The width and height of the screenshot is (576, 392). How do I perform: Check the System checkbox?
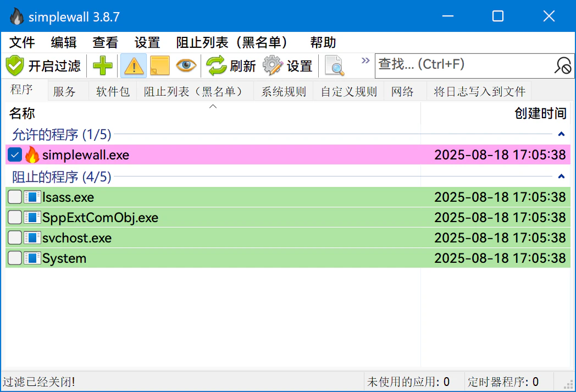15,258
